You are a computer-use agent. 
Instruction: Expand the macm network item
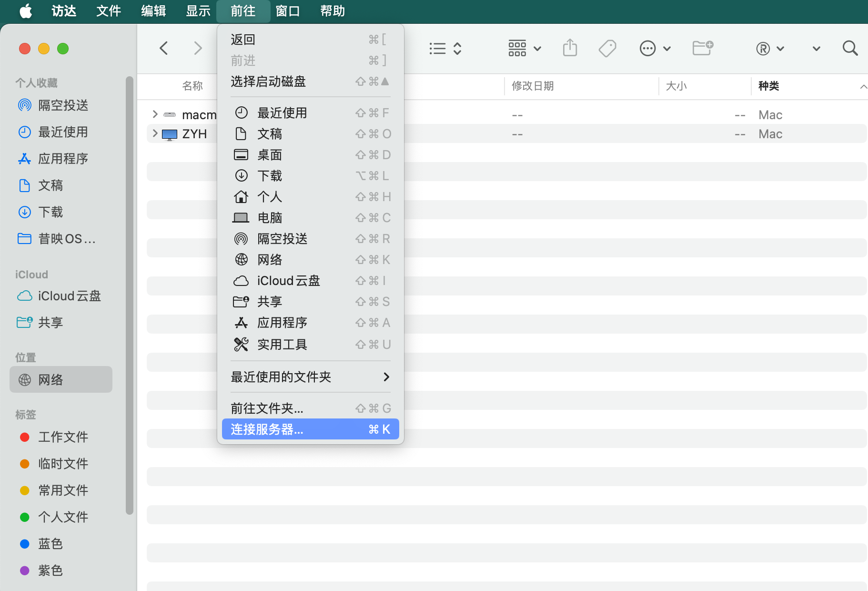[x=155, y=114]
